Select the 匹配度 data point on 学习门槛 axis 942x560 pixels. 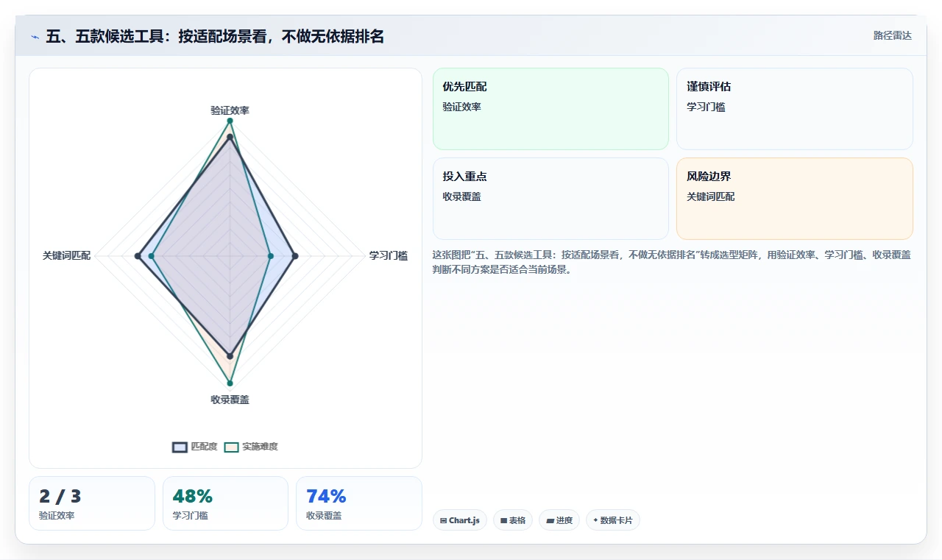click(295, 256)
